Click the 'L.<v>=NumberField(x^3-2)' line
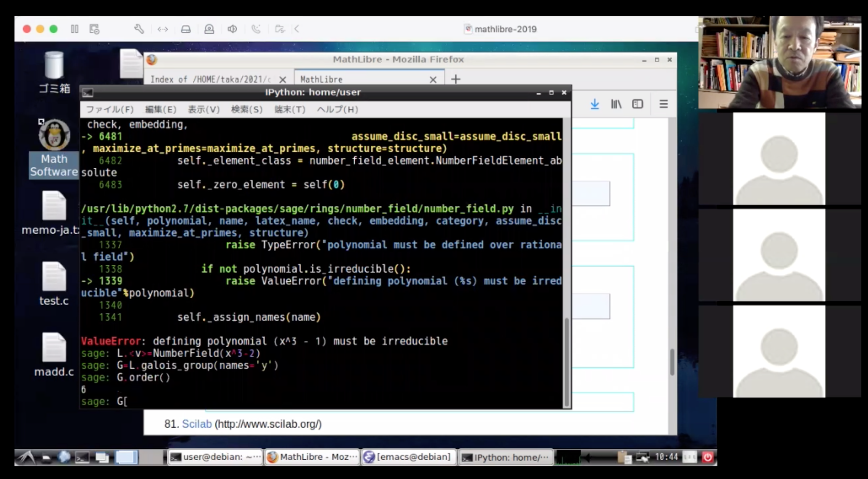868x479 pixels. 189,353
